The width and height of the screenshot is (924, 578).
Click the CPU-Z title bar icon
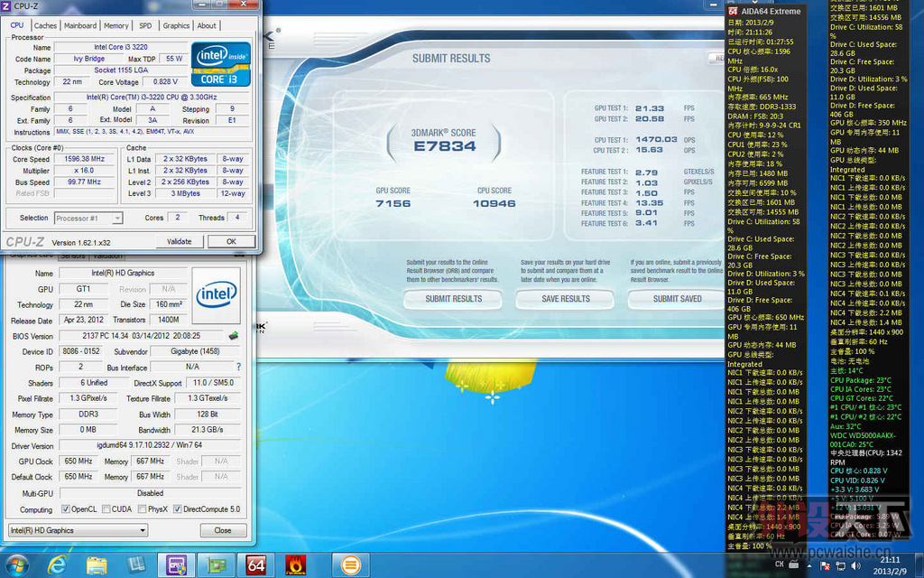[6, 6]
